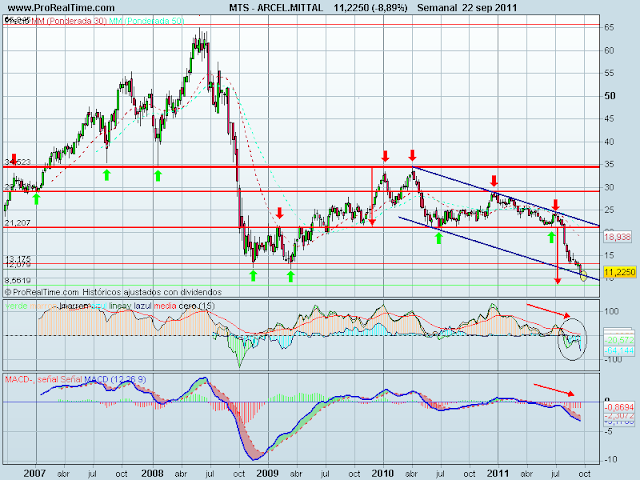The height and width of the screenshot is (480, 640).
Task: Click the cero (15) indicator label
Action: pos(197,306)
